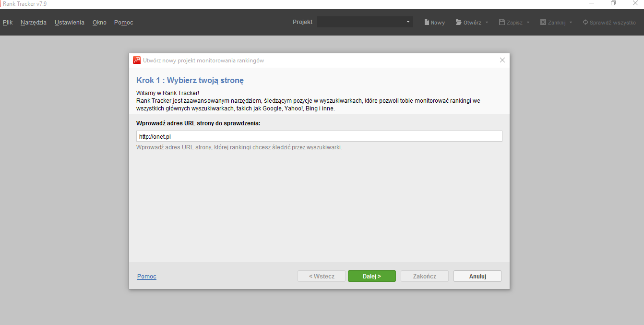Click the Nowy new project icon
Image resolution: width=644 pixels, height=325 pixels.
pos(427,23)
